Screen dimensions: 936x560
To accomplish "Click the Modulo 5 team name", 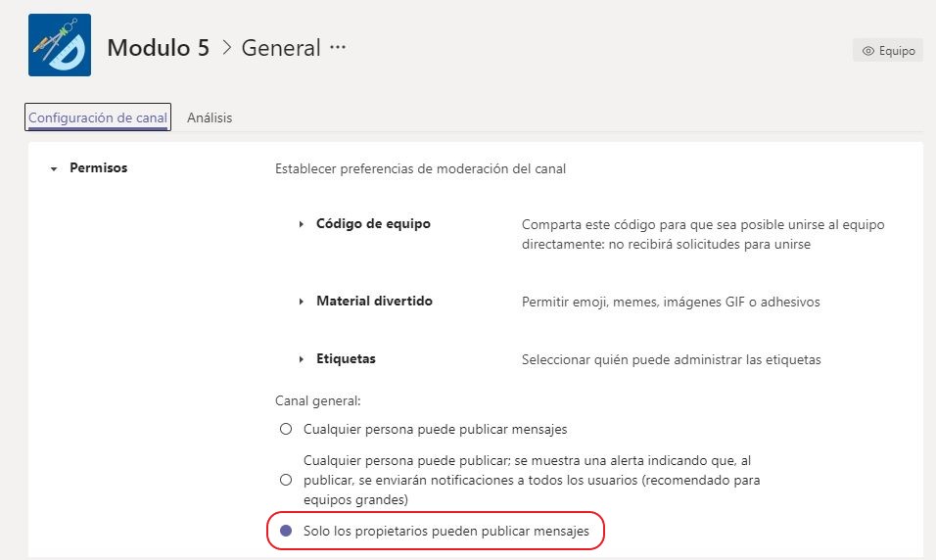I will point(158,47).
